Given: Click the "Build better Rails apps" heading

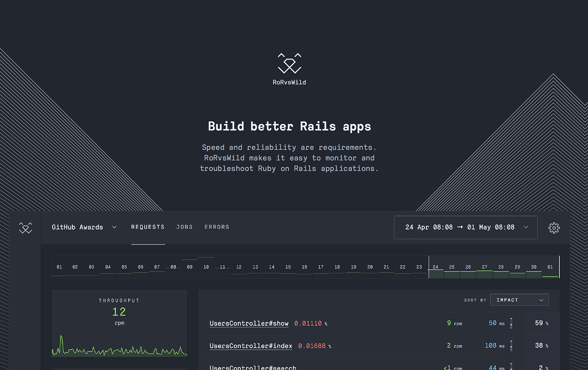Looking at the screenshot, I should [290, 127].
